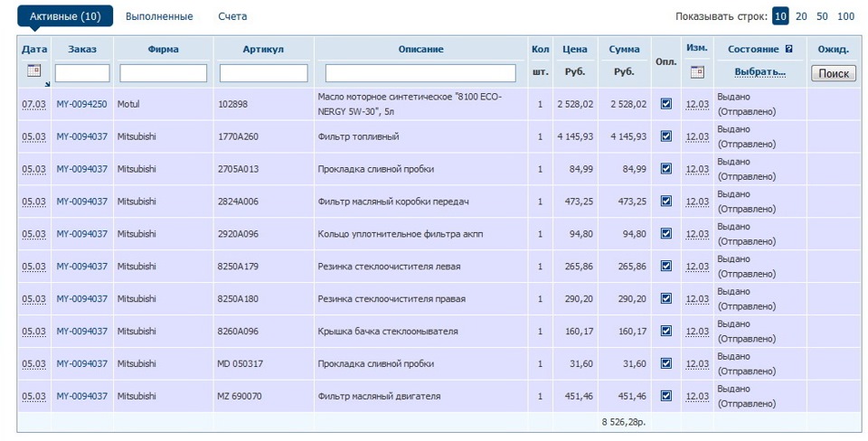
Task: Open the calendar picker under Дата
Action: [33, 70]
